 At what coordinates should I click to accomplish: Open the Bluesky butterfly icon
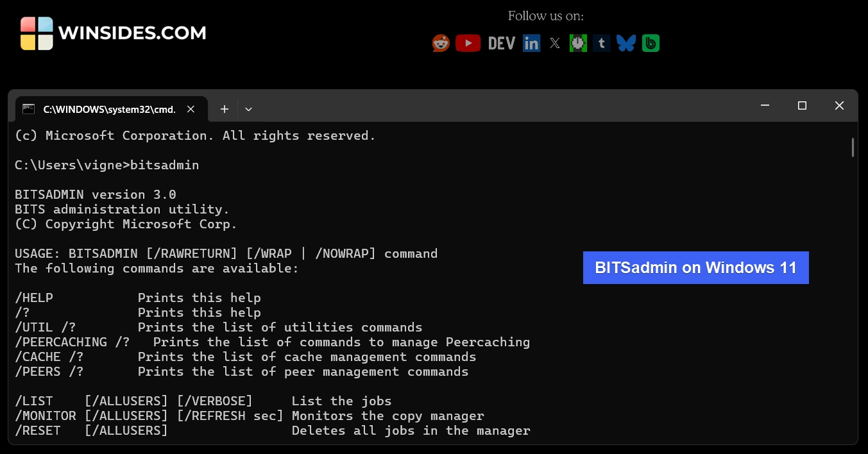click(x=626, y=43)
